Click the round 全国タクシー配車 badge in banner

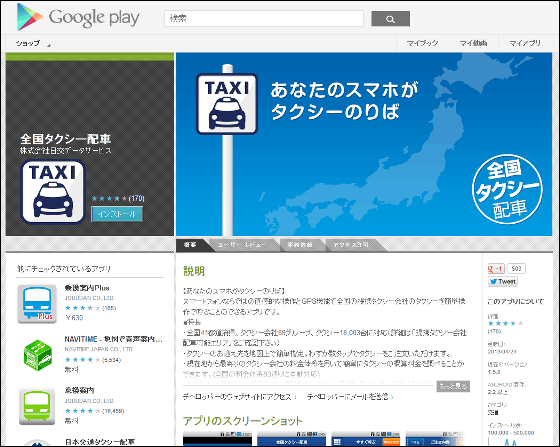507,189
